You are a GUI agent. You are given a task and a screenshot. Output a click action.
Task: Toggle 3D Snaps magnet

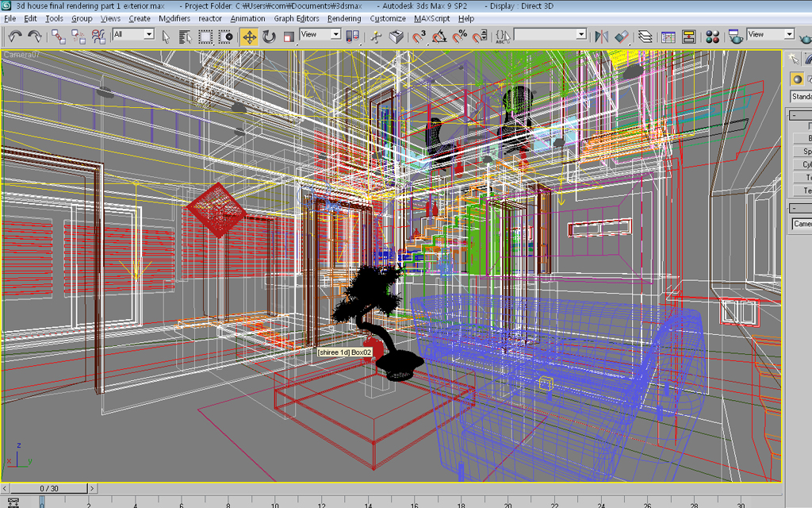click(x=419, y=36)
